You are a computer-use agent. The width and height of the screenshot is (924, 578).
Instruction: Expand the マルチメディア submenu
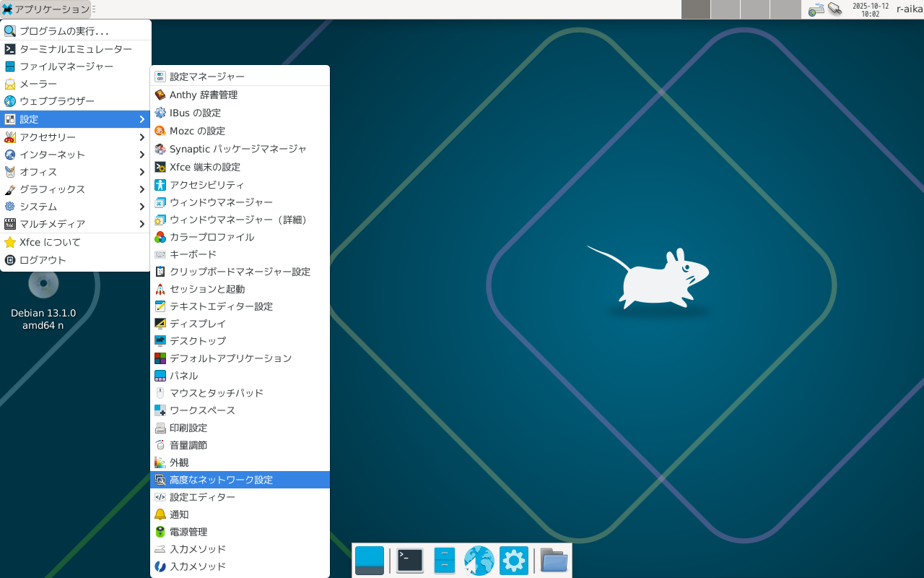click(x=75, y=224)
